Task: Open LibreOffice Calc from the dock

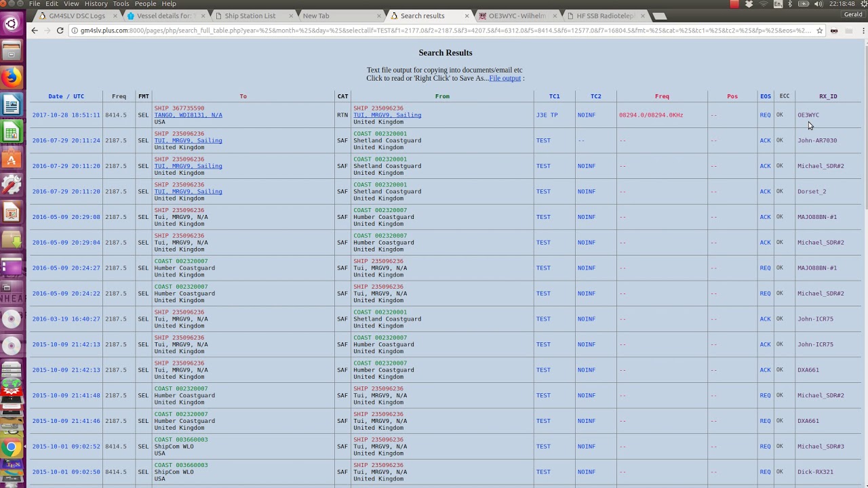Action: pos(12,132)
